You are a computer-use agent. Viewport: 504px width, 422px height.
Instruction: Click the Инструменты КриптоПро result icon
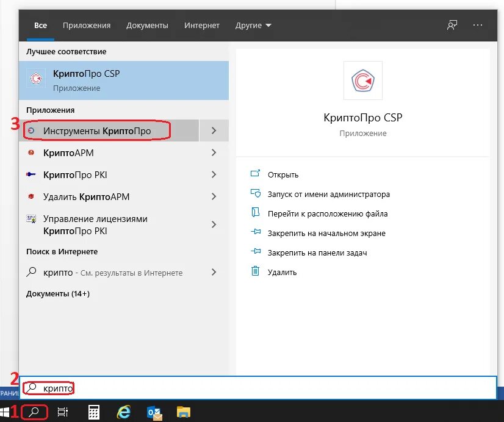31,131
